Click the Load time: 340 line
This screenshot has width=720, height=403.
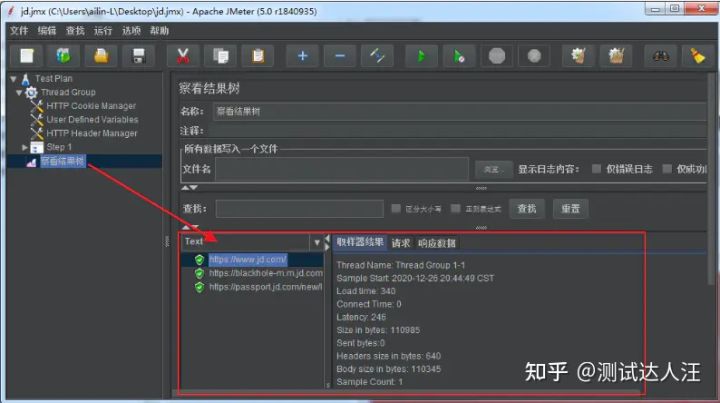coord(366,291)
